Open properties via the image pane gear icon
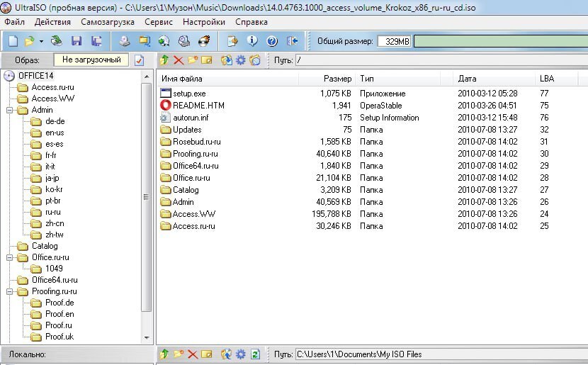 241,60
